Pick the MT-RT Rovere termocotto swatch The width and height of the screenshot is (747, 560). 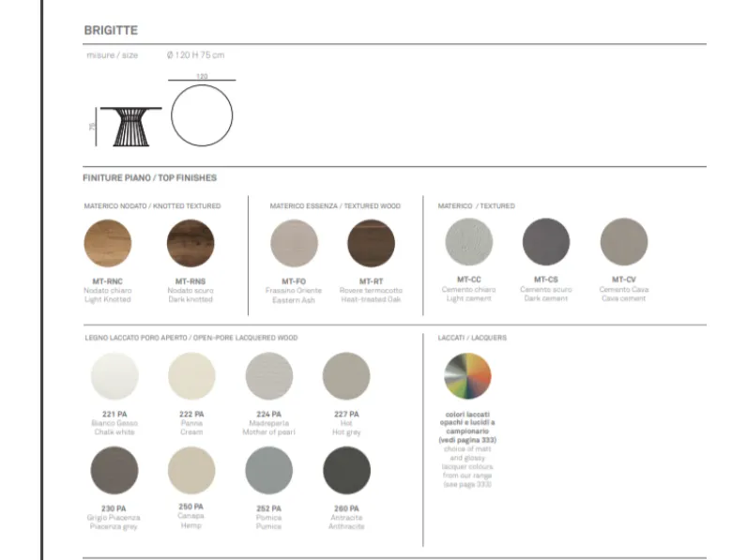371,243
